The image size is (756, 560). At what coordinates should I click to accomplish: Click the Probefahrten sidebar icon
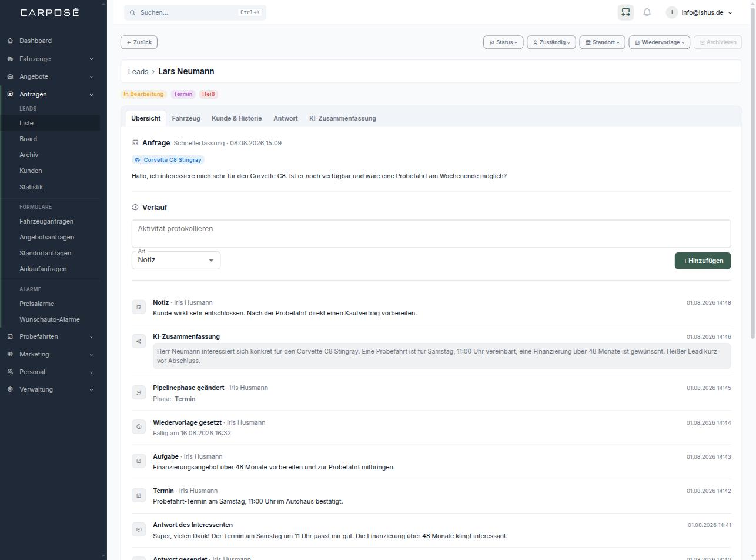[x=10, y=336]
